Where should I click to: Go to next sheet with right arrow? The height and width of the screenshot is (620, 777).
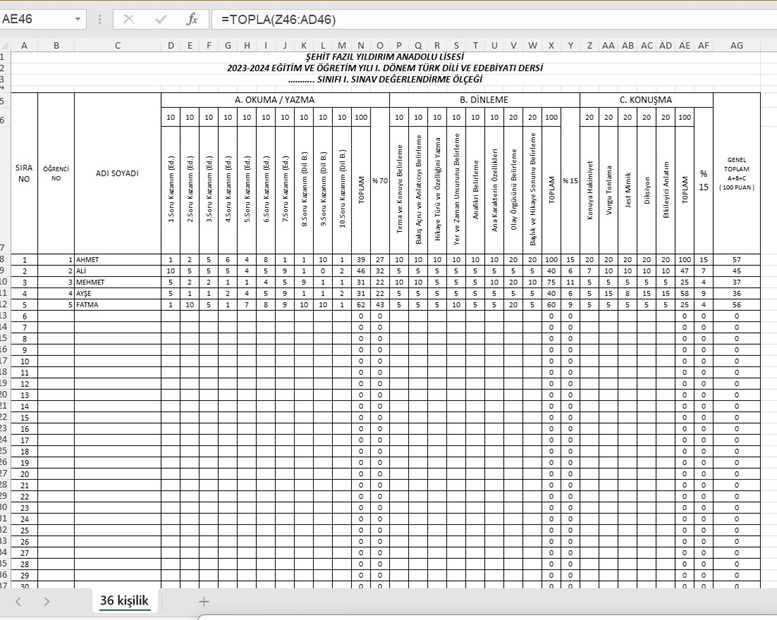click(47, 602)
